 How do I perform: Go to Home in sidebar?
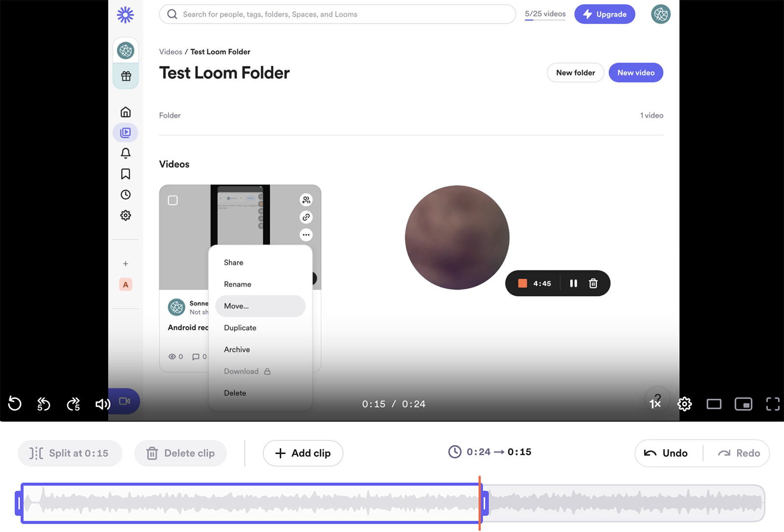click(x=125, y=112)
